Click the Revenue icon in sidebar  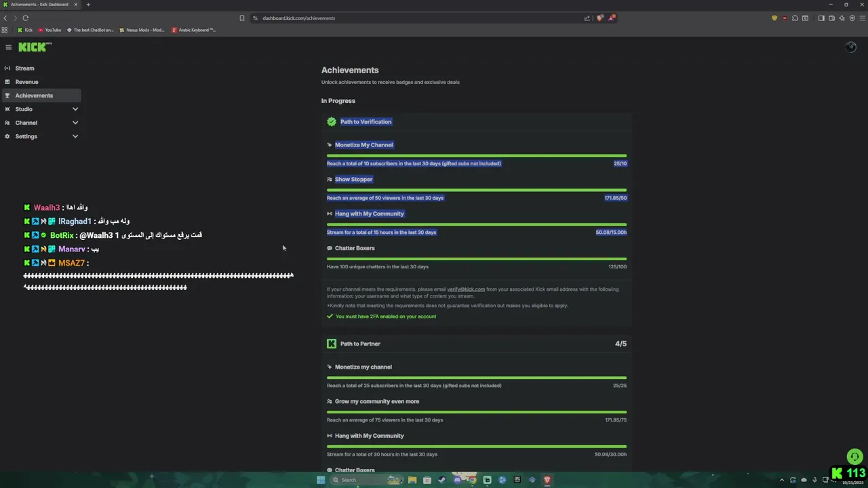tap(7, 82)
